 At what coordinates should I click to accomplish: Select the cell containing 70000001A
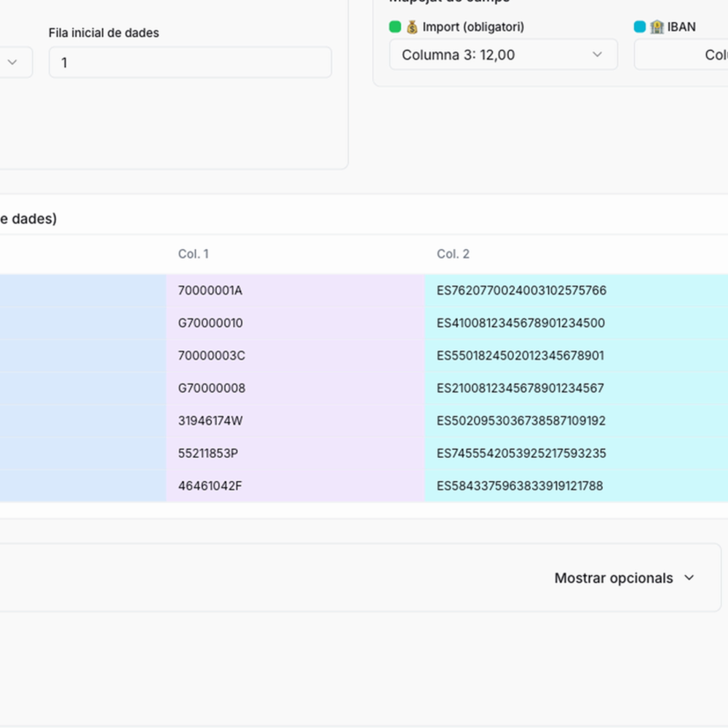tap(209, 290)
